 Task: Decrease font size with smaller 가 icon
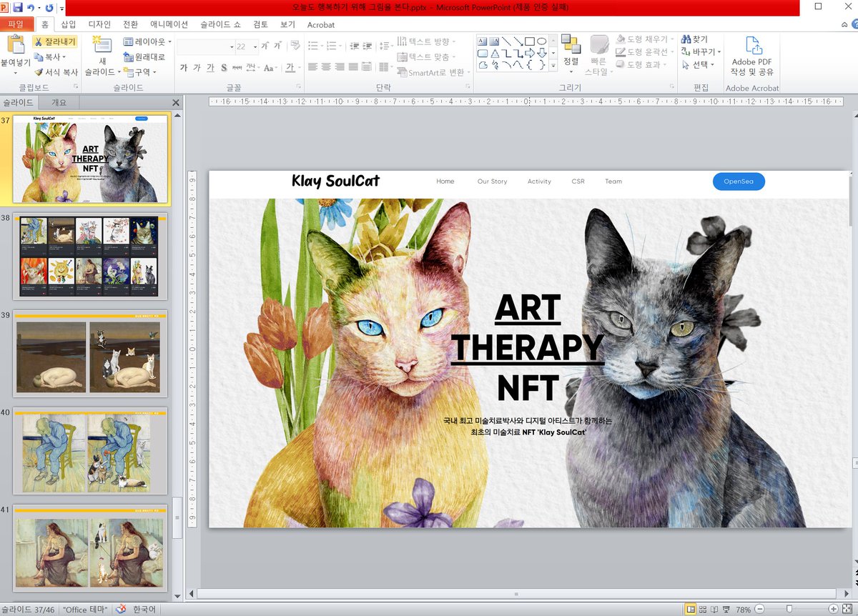[279, 46]
